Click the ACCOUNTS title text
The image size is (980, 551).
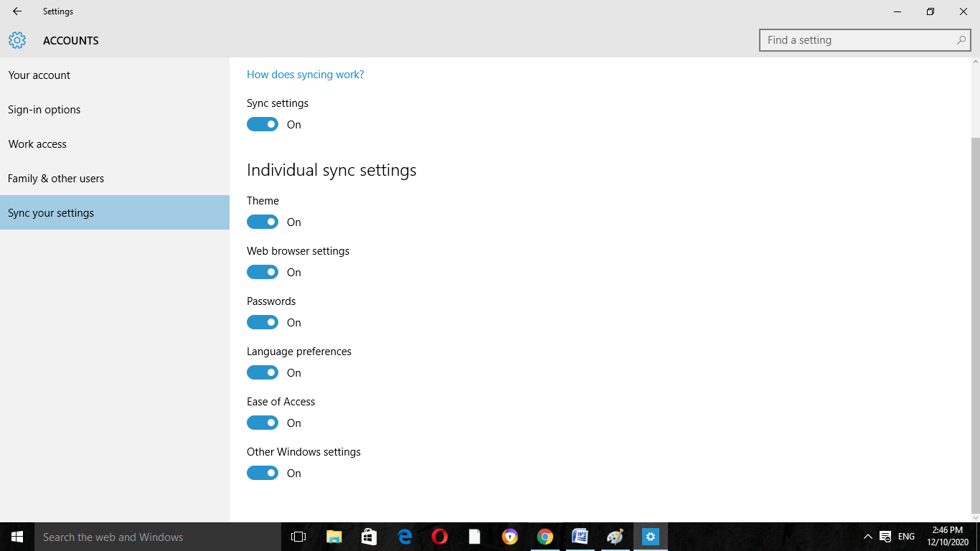71,41
